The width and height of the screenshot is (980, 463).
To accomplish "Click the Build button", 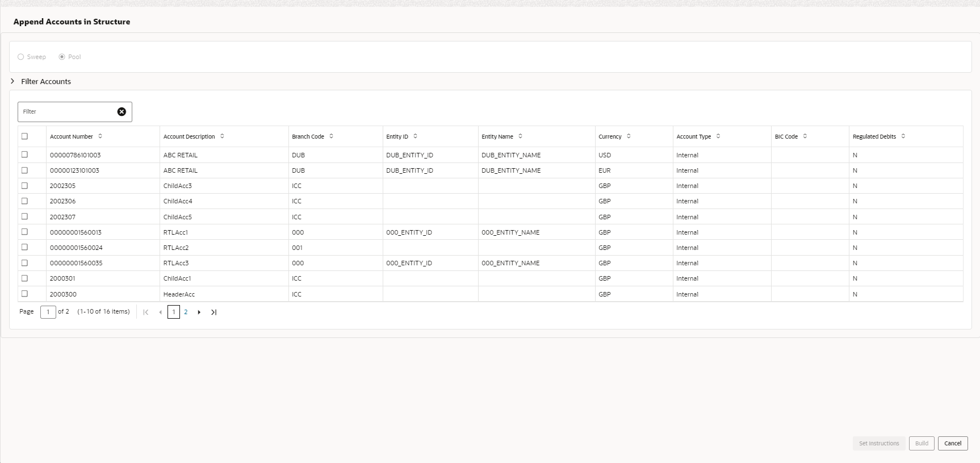I will pos(922,444).
